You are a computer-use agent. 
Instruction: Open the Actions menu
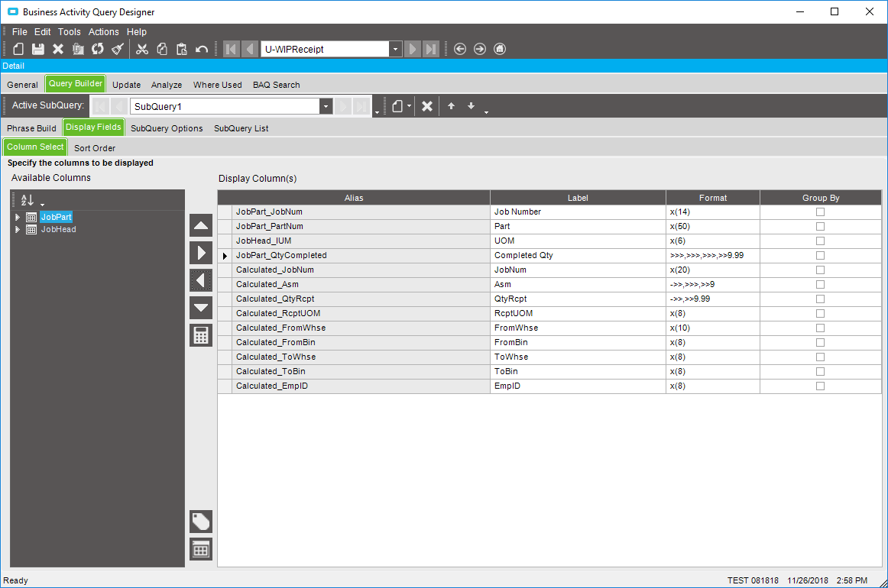(104, 32)
